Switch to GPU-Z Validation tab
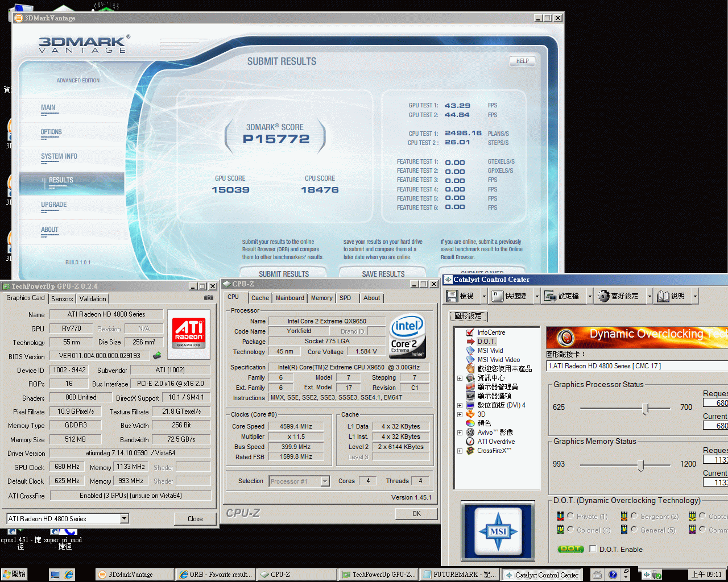Viewport: 728px width, 582px height. tap(93, 299)
